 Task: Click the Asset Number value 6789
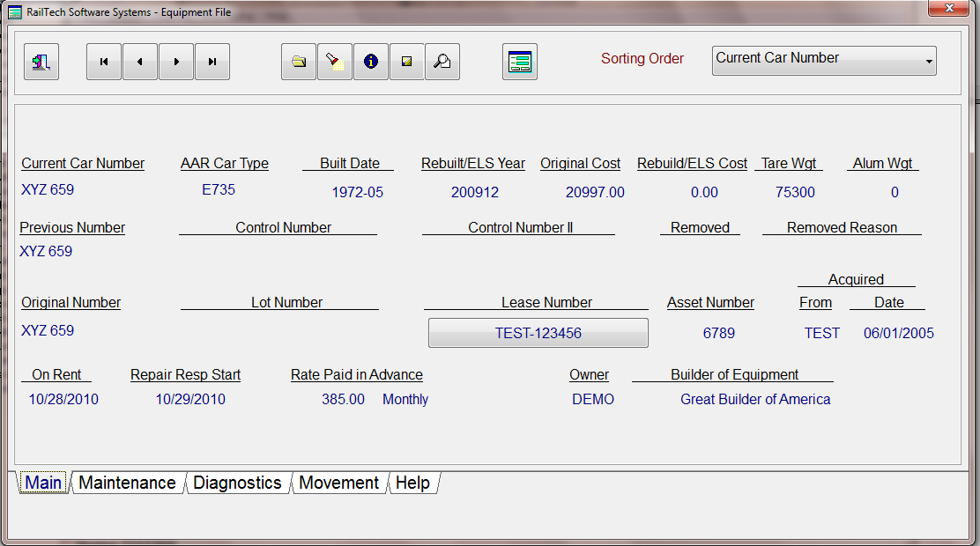tap(719, 334)
